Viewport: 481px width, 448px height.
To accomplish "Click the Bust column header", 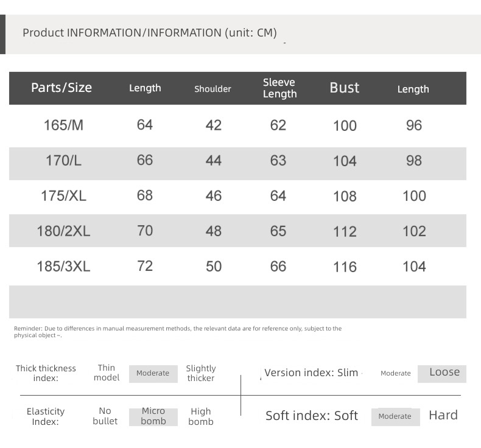I will [x=345, y=88].
